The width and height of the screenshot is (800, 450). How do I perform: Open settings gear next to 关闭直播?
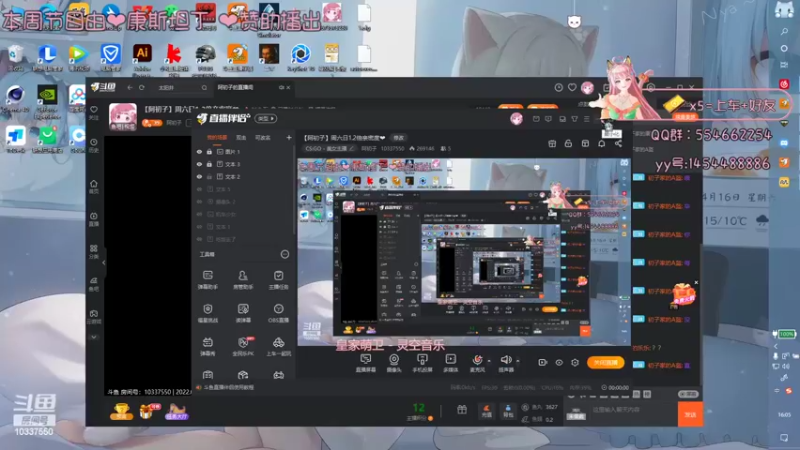click(575, 362)
